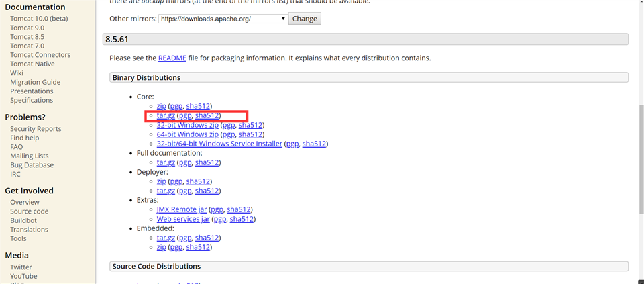This screenshot has height=284, width=644.
Task: Go to Tomcat Native page
Action: (x=32, y=64)
